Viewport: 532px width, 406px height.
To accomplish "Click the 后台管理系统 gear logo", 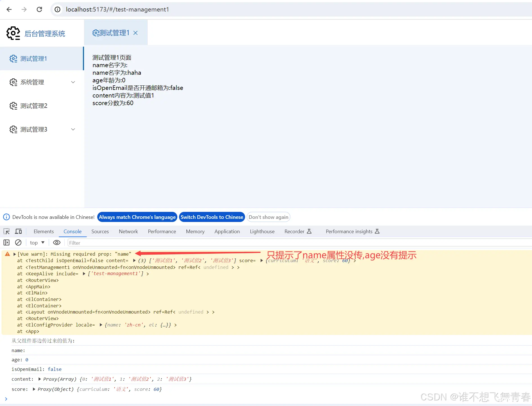I will [x=13, y=33].
